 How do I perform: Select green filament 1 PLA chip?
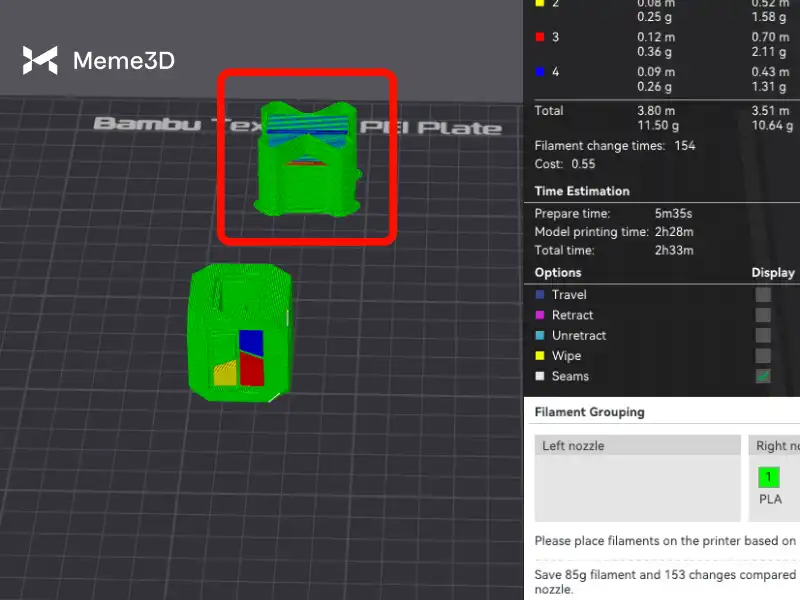768,478
